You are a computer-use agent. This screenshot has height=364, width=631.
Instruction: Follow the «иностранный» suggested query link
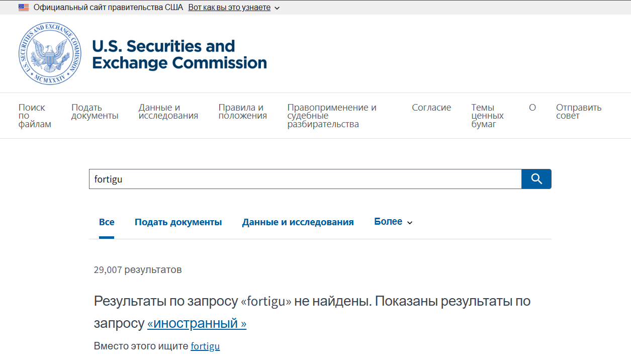(x=197, y=323)
